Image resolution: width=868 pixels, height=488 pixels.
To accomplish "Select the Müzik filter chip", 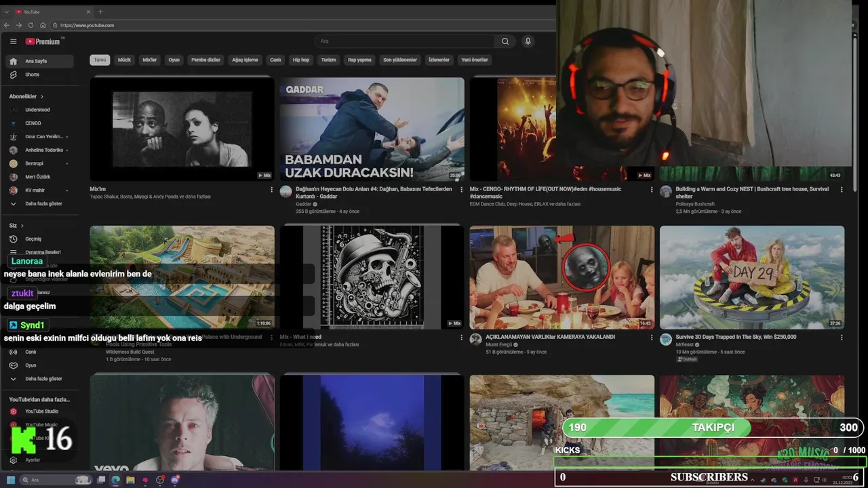I will [x=124, y=60].
